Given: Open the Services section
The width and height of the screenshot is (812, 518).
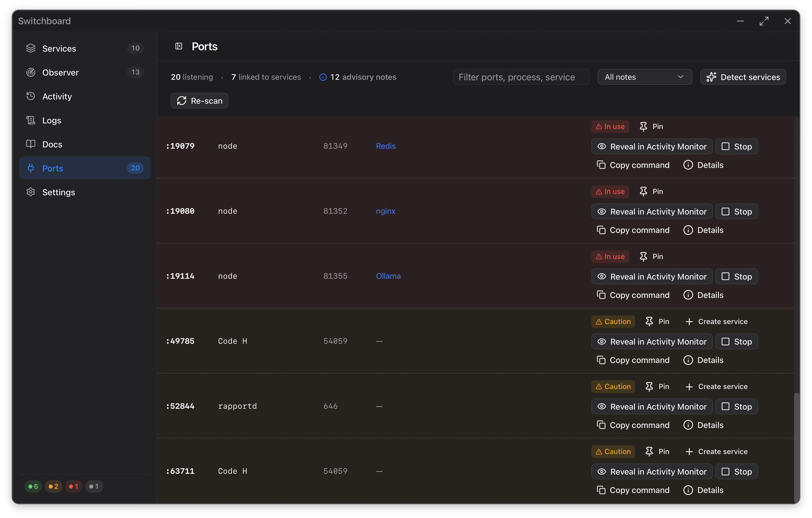Looking at the screenshot, I should [85, 48].
